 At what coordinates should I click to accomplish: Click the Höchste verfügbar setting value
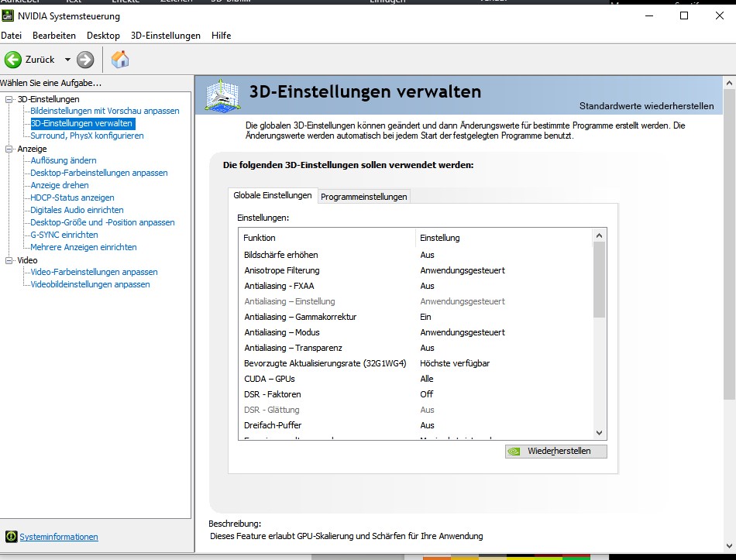tap(455, 363)
